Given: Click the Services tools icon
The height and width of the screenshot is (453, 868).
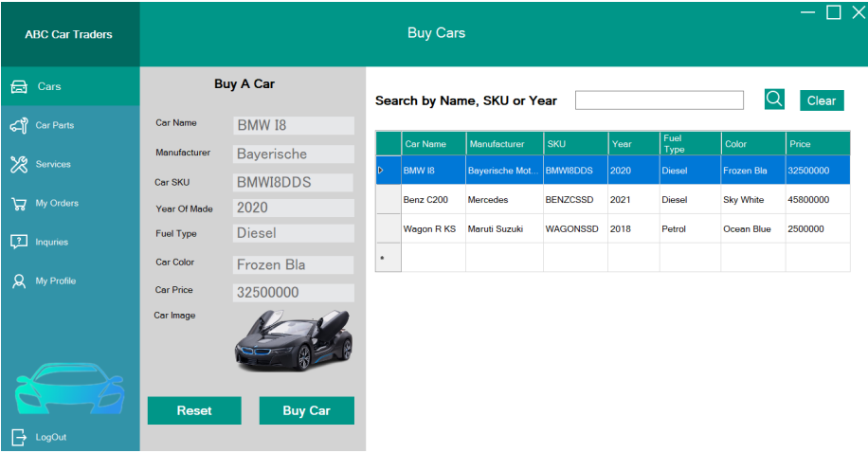Looking at the screenshot, I should [19, 165].
